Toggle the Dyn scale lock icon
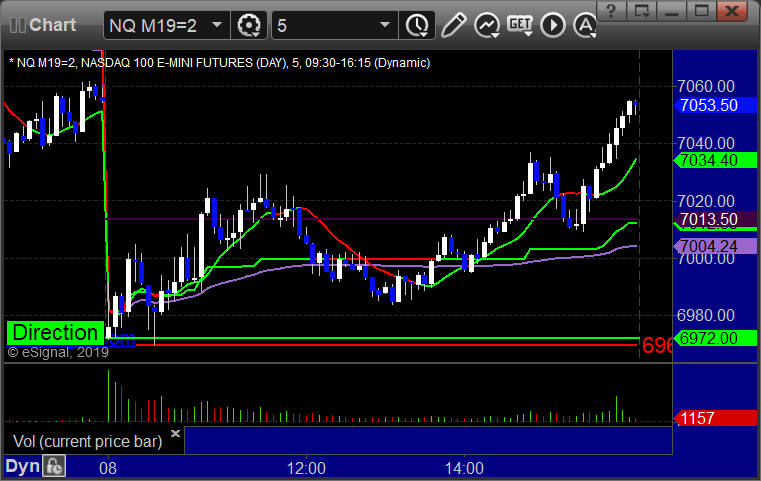 [x=55, y=466]
